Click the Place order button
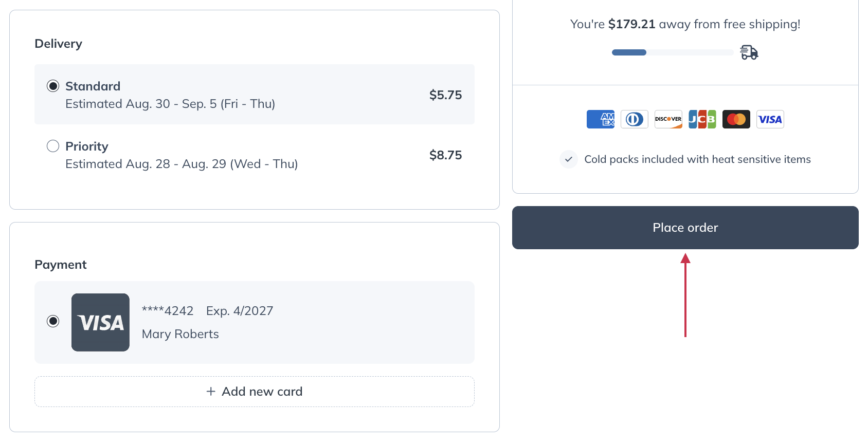The height and width of the screenshot is (444, 868). point(685,227)
